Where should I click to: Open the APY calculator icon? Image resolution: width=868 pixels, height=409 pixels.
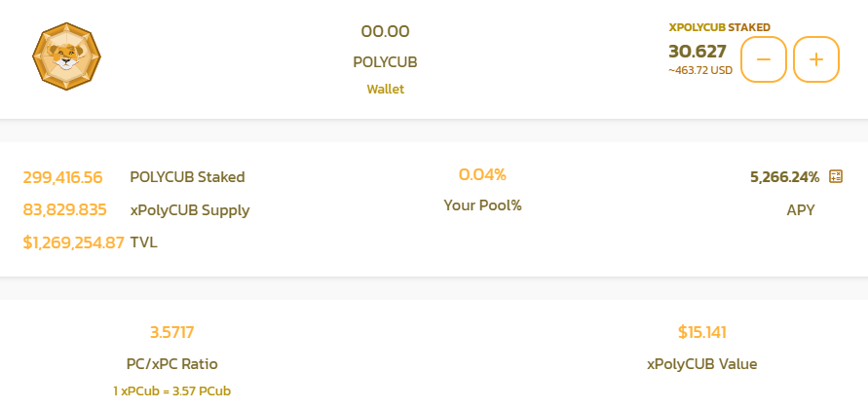(x=835, y=176)
